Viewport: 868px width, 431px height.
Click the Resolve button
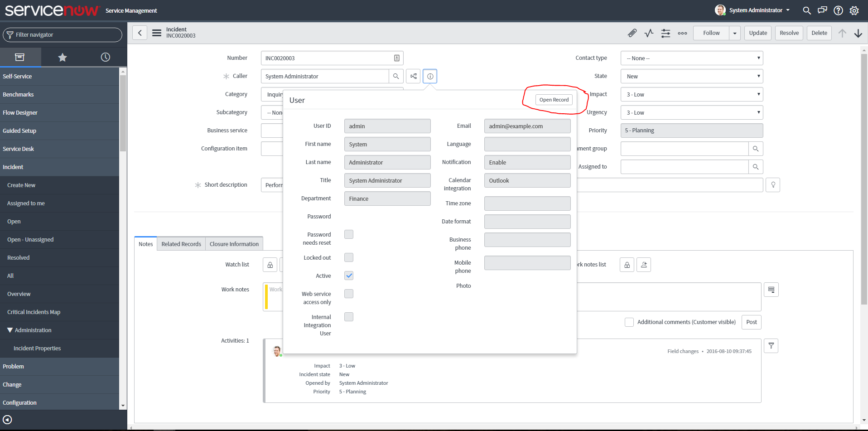pos(789,33)
